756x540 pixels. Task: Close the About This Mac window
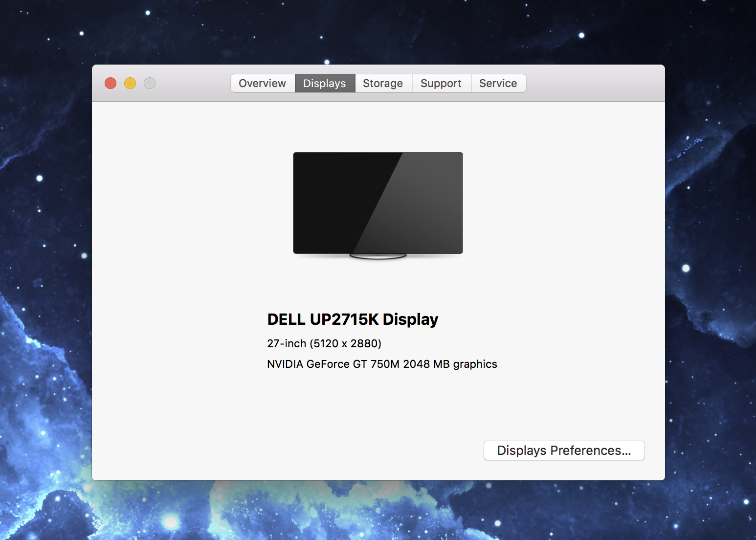[111, 83]
